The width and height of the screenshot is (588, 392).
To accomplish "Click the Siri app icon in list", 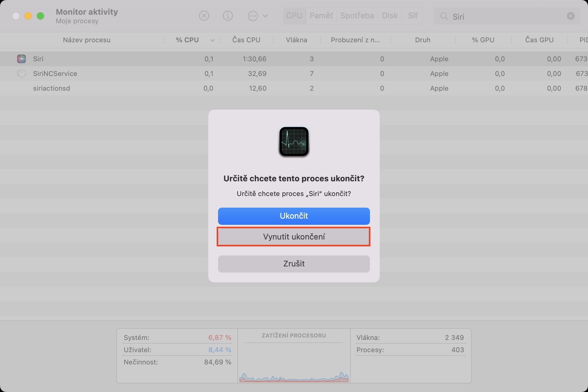I will (x=21, y=59).
